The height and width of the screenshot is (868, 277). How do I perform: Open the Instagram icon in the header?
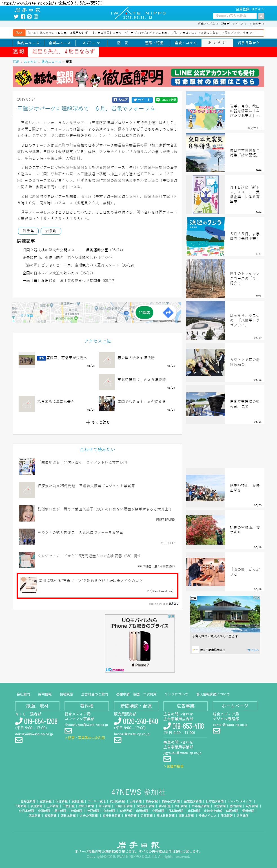click(x=36, y=17)
